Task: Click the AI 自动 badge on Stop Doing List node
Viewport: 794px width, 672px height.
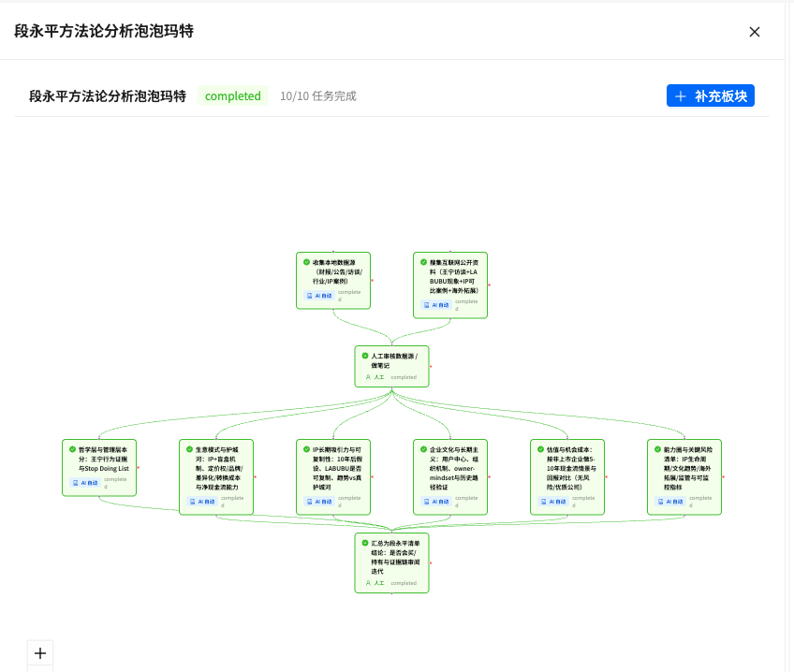Action: coord(85,483)
